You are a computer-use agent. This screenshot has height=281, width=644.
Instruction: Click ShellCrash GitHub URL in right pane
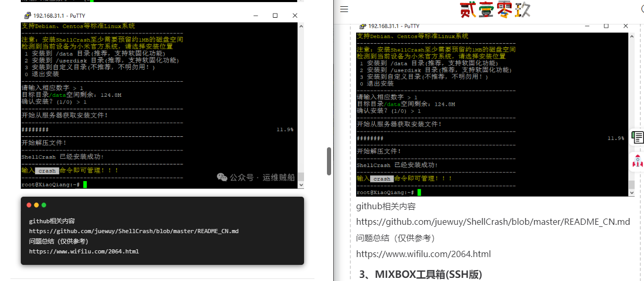tap(493, 222)
